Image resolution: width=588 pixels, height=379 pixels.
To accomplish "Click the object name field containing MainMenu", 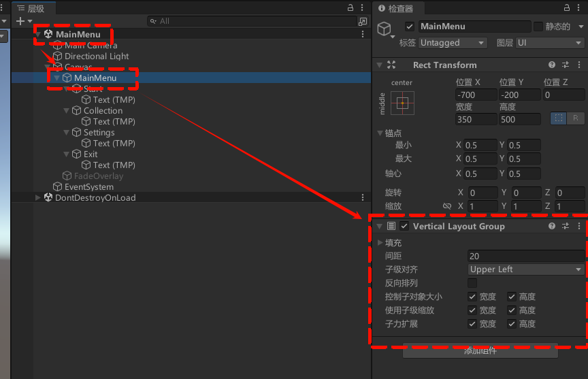I will pyautogui.click(x=475, y=27).
